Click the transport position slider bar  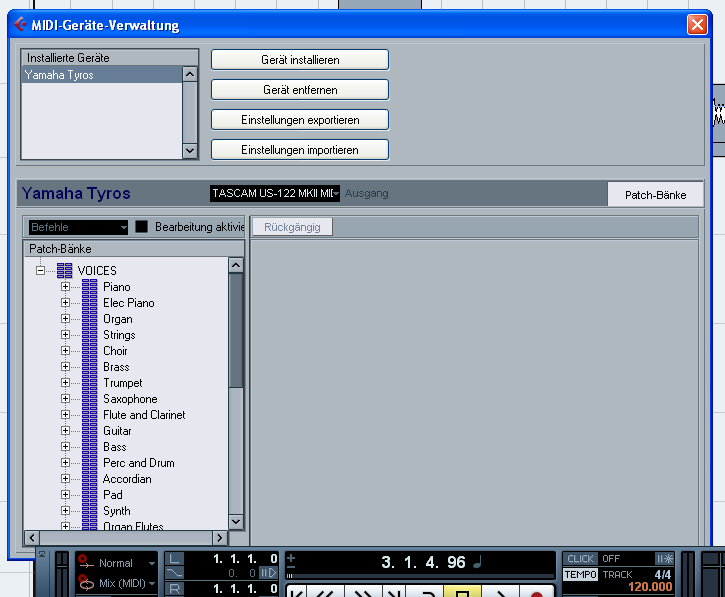(x=420, y=576)
